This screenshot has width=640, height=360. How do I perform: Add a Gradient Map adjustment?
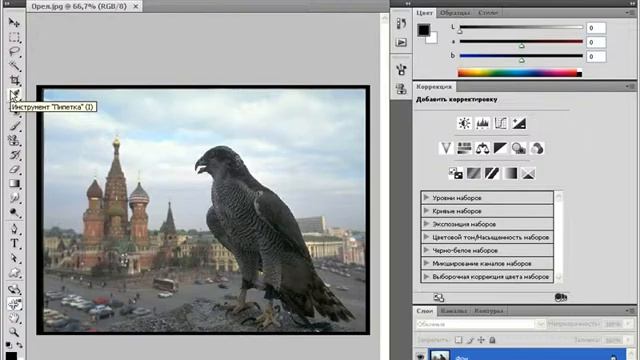(x=510, y=173)
